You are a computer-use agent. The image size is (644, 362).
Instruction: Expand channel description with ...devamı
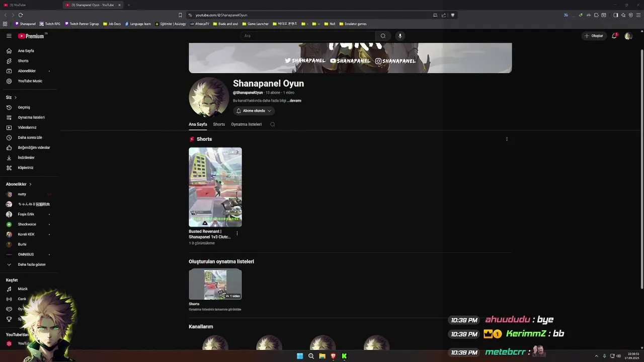[x=295, y=101]
